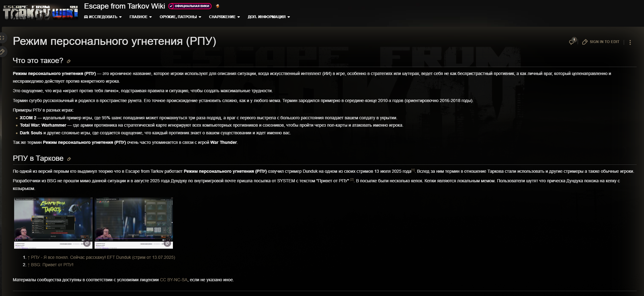Click the paragraph starting "По одной из версий"
The image size is (644, 296).
point(324,172)
